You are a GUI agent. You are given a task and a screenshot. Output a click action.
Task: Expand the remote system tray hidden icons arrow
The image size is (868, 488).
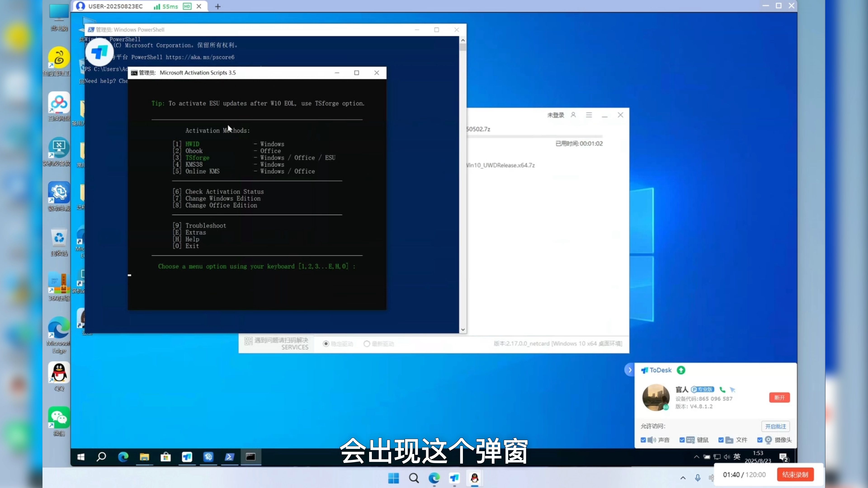[696, 457]
